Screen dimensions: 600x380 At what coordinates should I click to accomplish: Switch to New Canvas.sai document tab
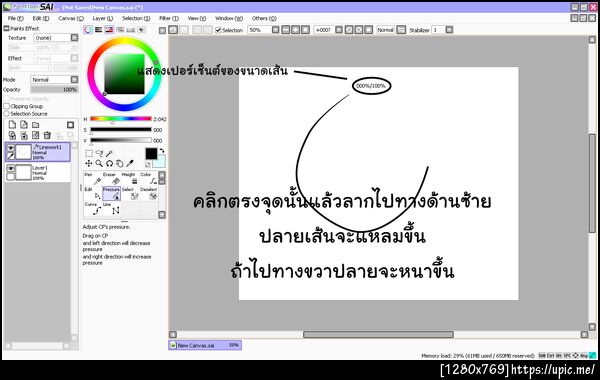(205, 345)
